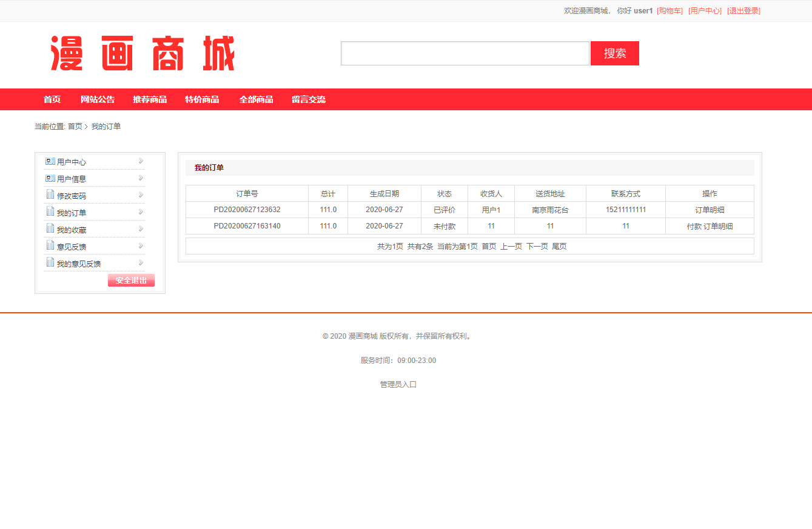The image size is (812, 529).
Task: Open 留言交流 in the navigation bar
Action: click(x=308, y=99)
